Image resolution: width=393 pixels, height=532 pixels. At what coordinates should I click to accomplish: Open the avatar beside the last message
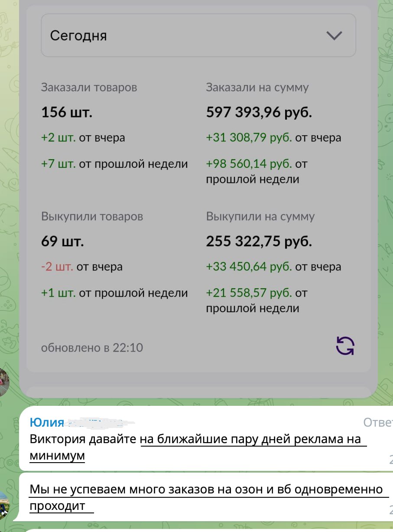click(4, 505)
